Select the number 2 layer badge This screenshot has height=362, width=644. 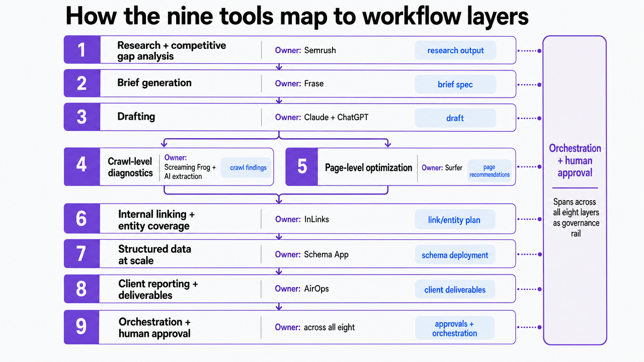pyautogui.click(x=82, y=83)
